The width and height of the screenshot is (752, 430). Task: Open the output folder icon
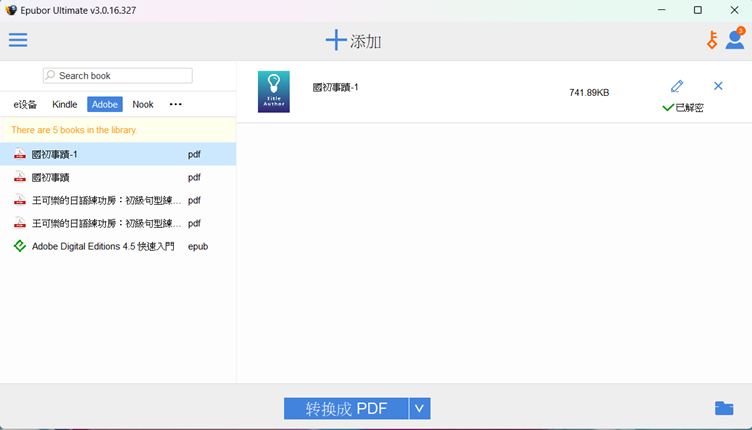pyautogui.click(x=724, y=408)
